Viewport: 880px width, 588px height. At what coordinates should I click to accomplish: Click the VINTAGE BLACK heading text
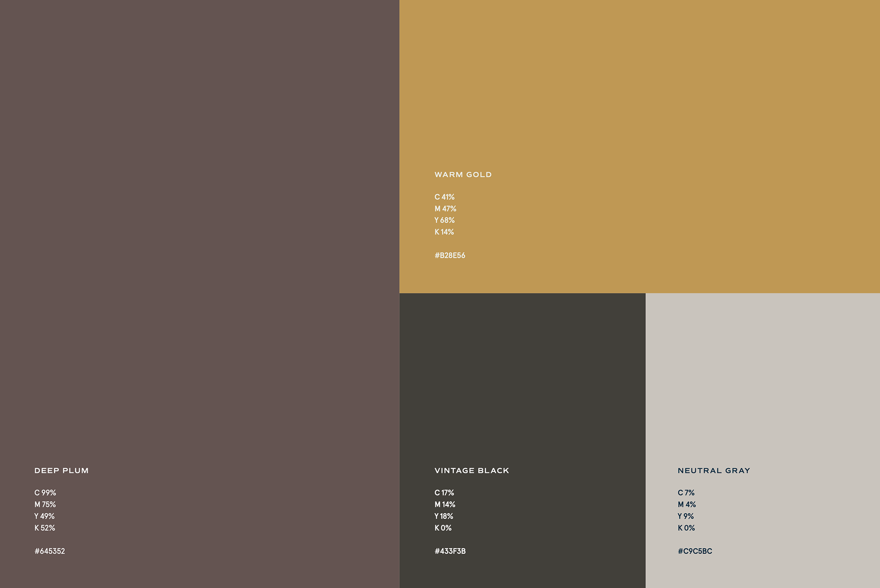(472, 471)
